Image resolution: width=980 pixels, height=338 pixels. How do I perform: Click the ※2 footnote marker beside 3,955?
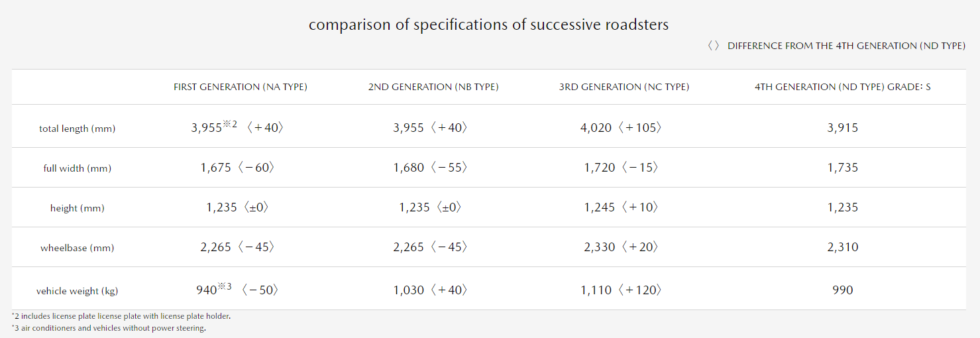tap(231, 124)
